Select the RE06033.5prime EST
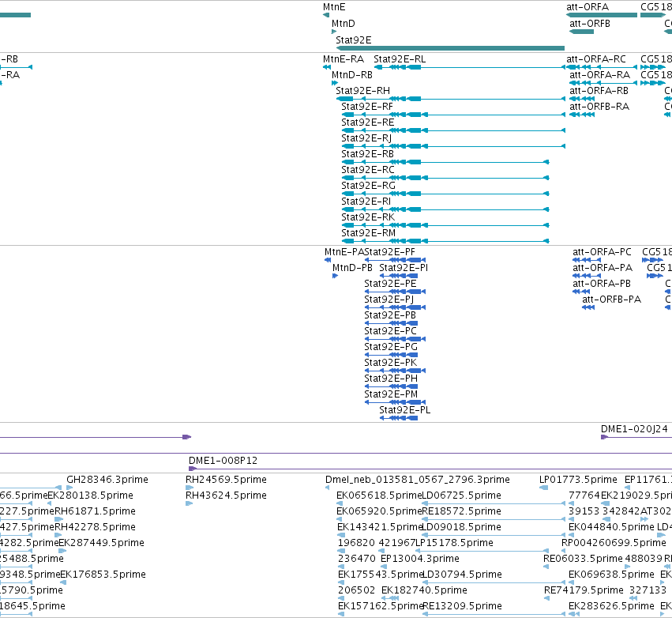The width and height of the screenshot is (672, 618). pyautogui.click(x=546, y=567)
